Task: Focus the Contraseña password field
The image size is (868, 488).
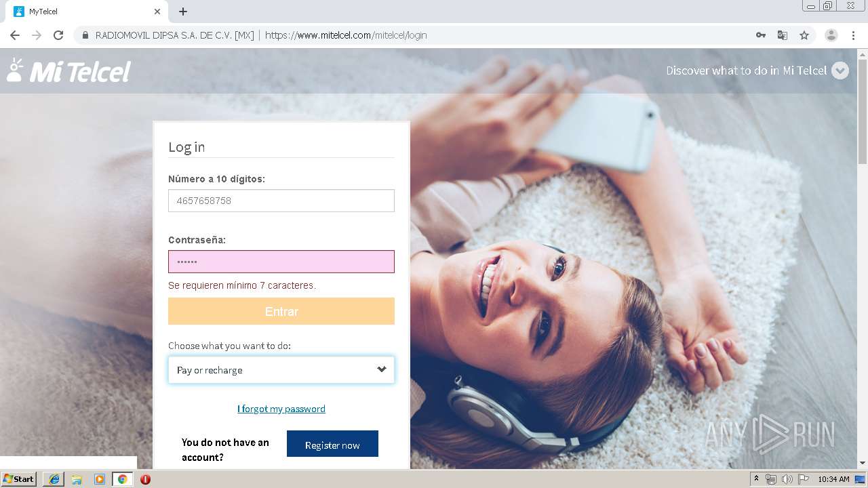Action: tap(281, 262)
